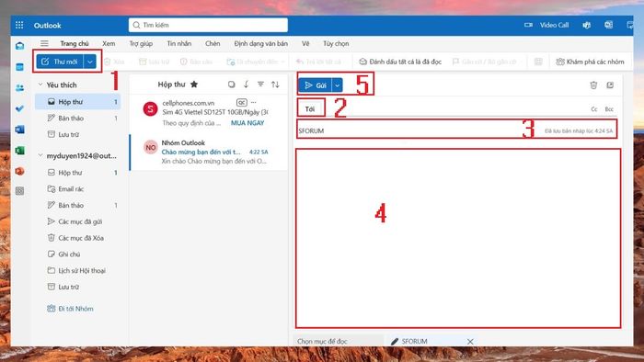Launch PowerPoint app icon in left rail
The height and width of the screenshot is (362, 644).
[19, 171]
